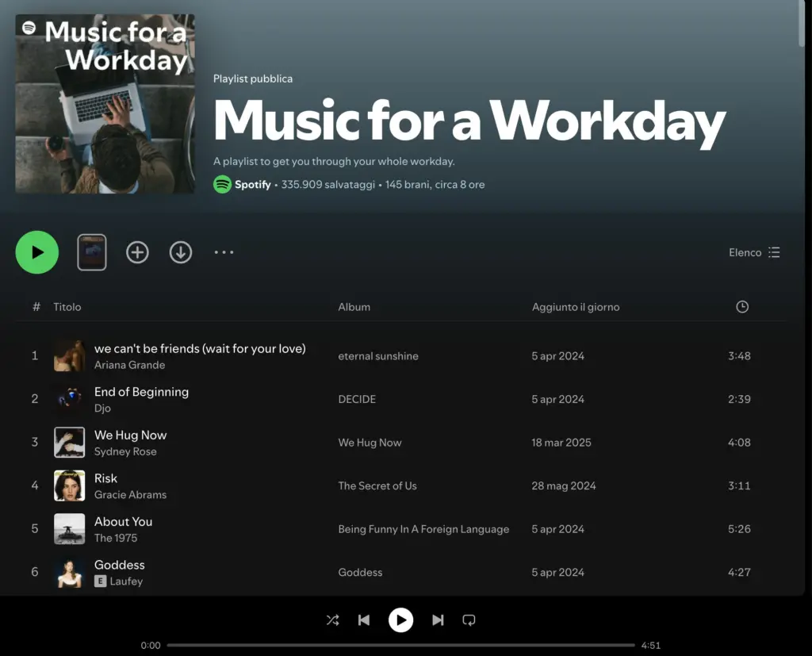Screen dimensions: 812x656
Task: Sort by the Aggiunto il giorno column
Action: [x=576, y=307]
